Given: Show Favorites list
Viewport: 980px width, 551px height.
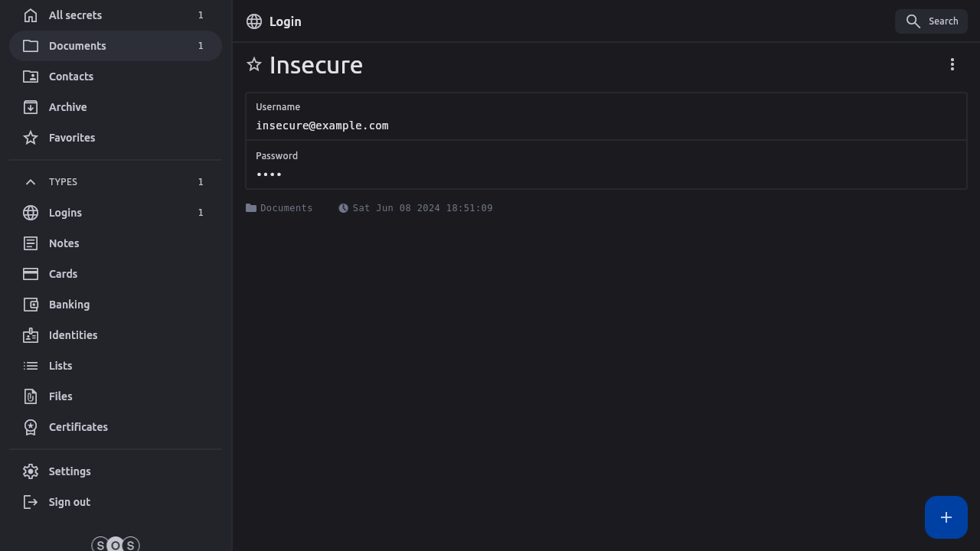Looking at the screenshot, I should [x=72, y=138].
